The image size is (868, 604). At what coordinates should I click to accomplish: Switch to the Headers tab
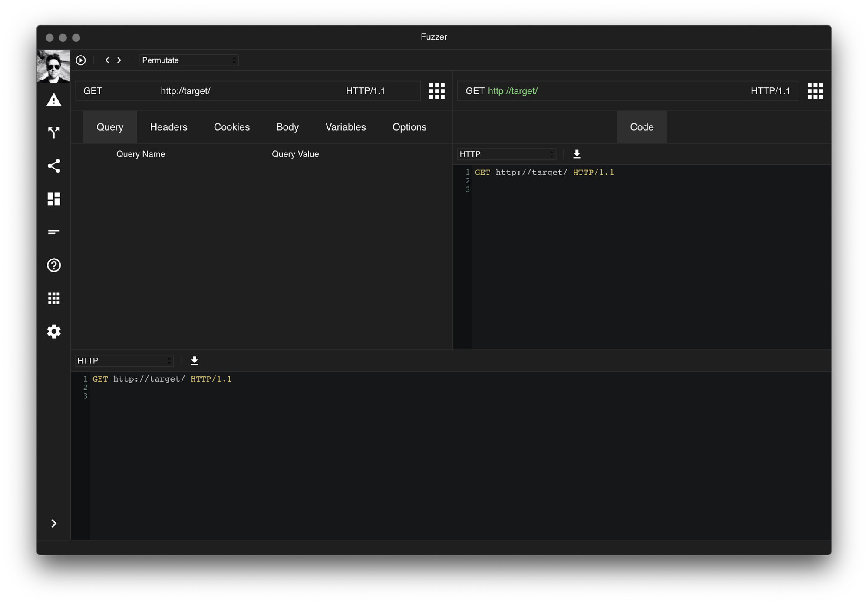pyautogui.click(x=168, y=127)
